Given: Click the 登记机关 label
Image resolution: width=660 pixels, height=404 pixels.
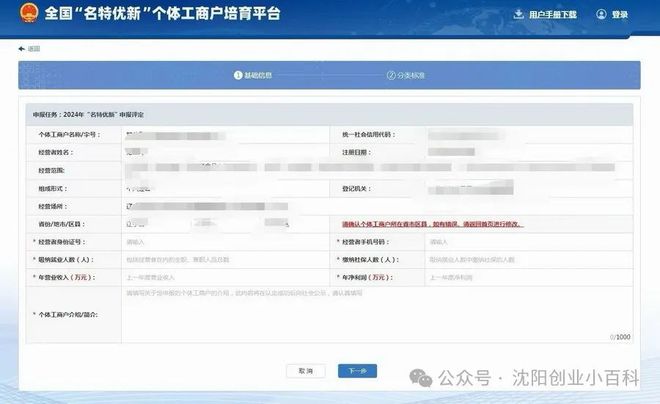Looking at the screenshot, I should [x=357, y=189].
